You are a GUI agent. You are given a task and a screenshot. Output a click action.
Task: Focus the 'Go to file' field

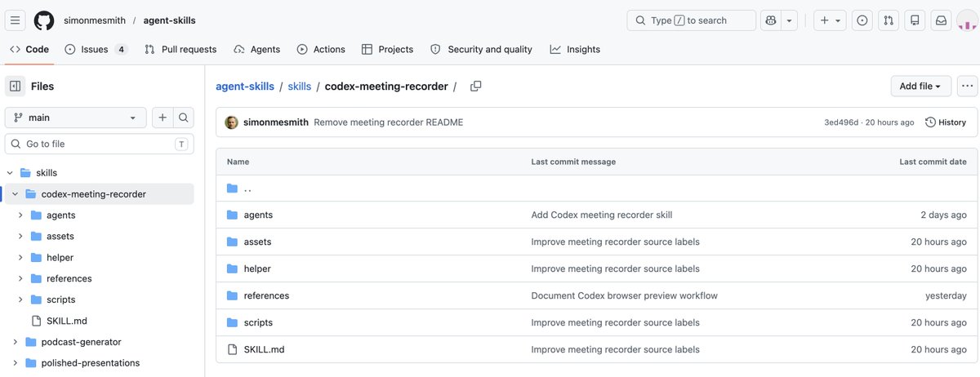pyautogui.click(x=100, y=144)
